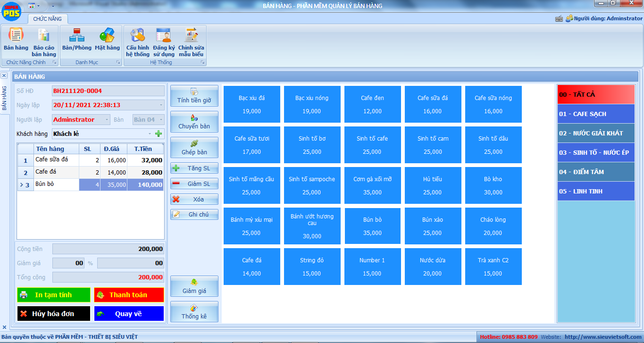Expand the Người lập dropdown arrow

click(x=107, y=120)
